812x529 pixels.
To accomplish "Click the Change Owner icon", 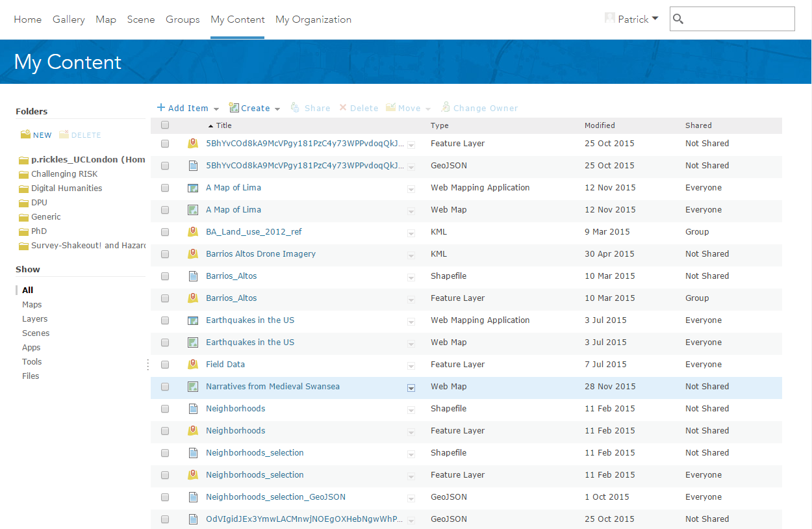I will [x=446, y=107].
